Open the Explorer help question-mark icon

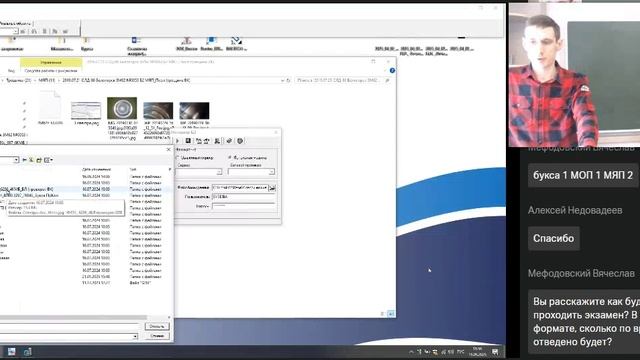pos(392,71)
